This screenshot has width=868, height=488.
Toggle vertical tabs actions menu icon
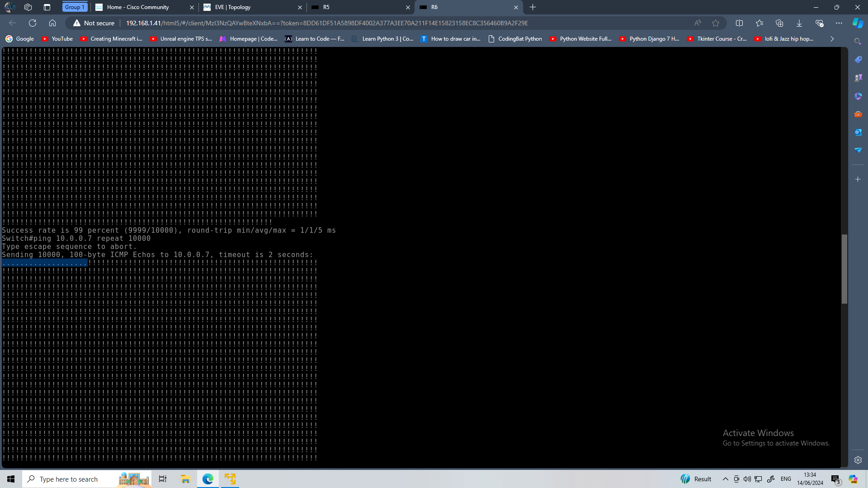pyautogui.click(x=47, y=7)
